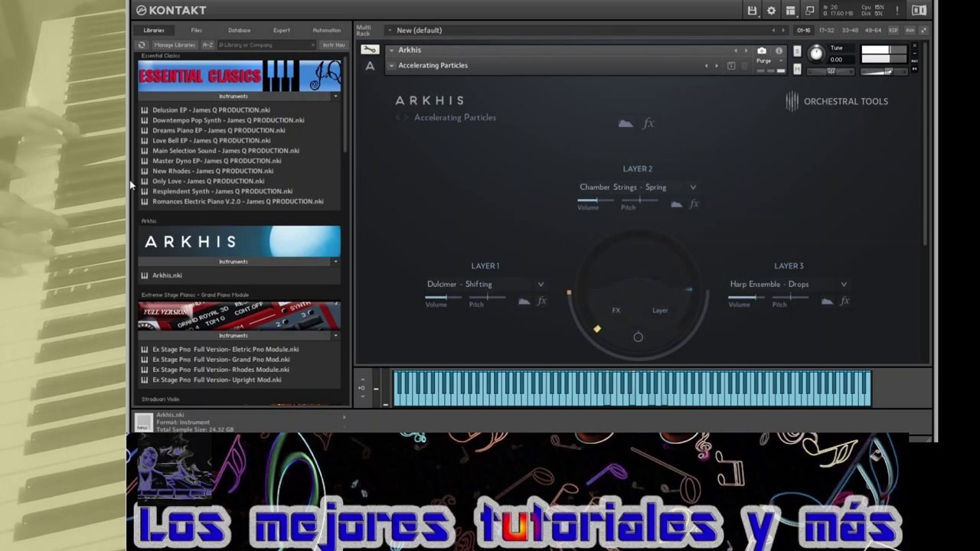Open Layer 2 fx settings
The image size is (980, 551).
[x=694, y=204]
